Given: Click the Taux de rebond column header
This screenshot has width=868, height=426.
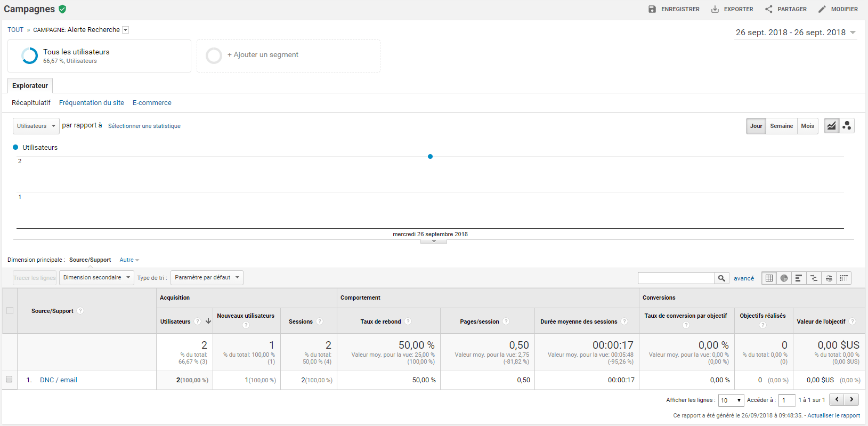Looking at the screenshot, I should click(x=380, y=321).
